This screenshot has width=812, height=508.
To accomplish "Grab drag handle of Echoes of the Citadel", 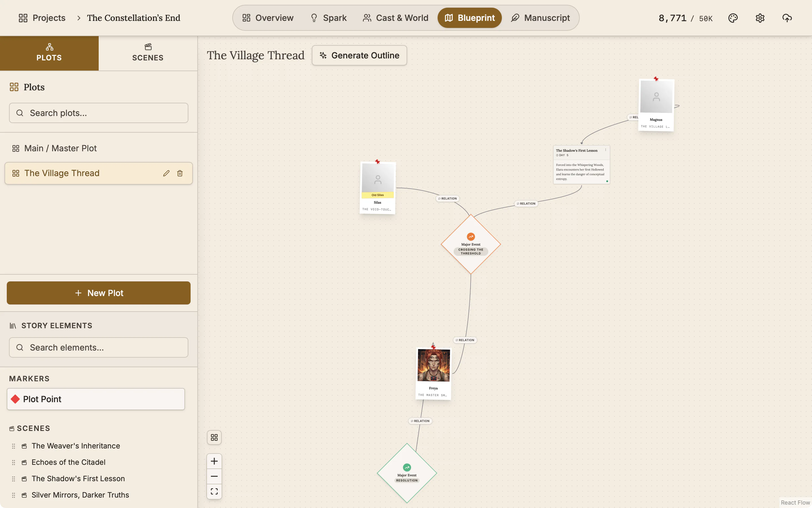I will [x=14, y=463].
